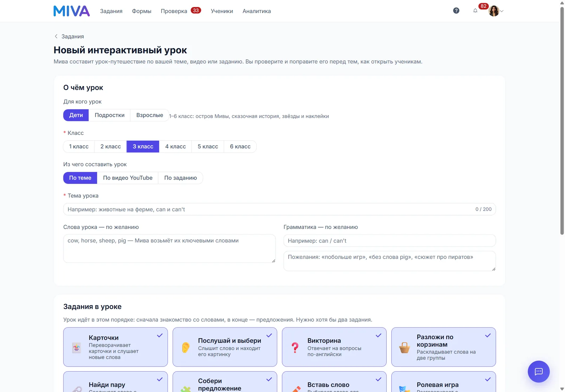Open the Аналитика page
565x392 pixels.
pos(257,11)
